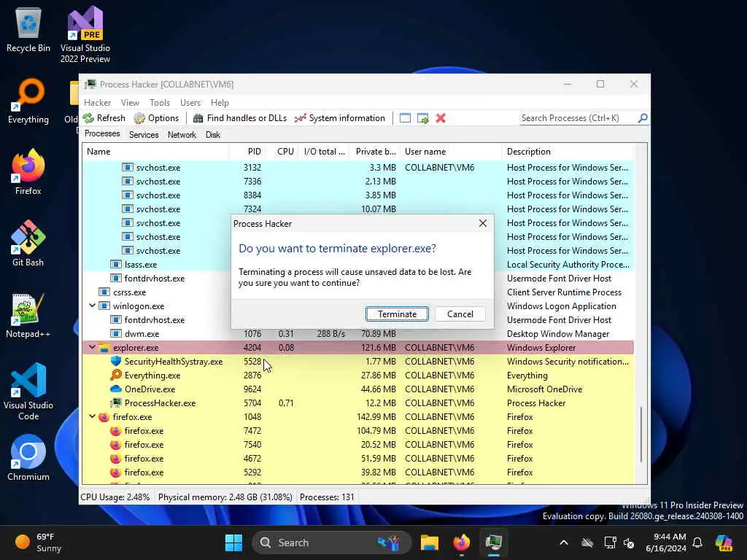Open the Git Bash desktop icon

28,244
